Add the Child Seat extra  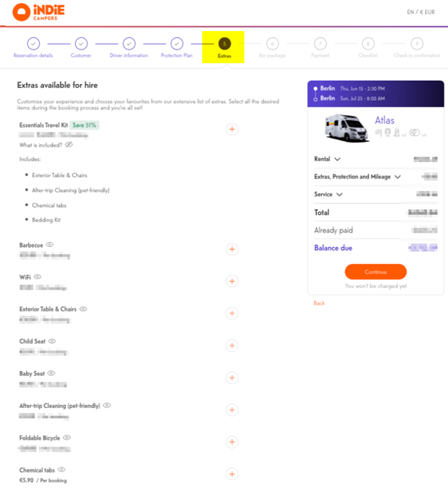click(x=232, y=346)
